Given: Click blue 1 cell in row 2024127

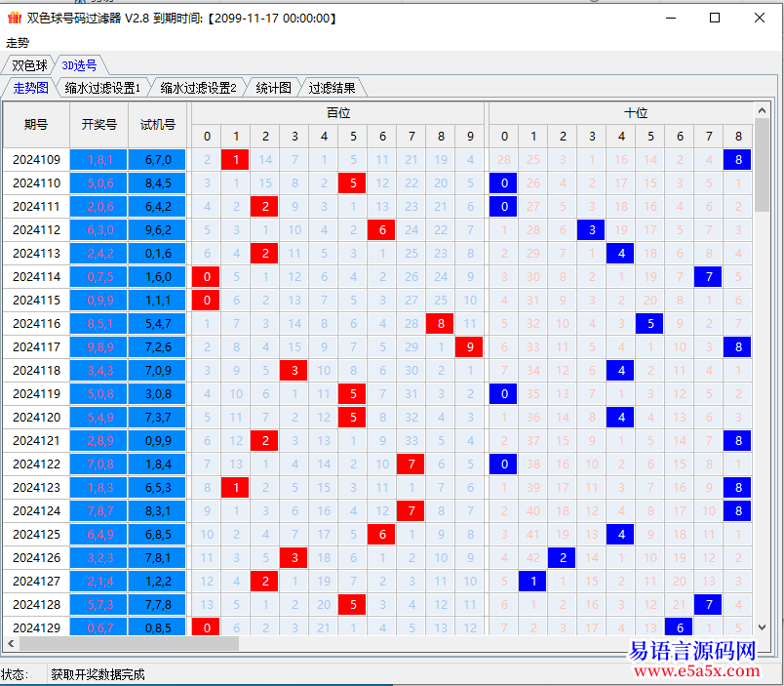Looking at the screenshot, I should tap(532, 582).
